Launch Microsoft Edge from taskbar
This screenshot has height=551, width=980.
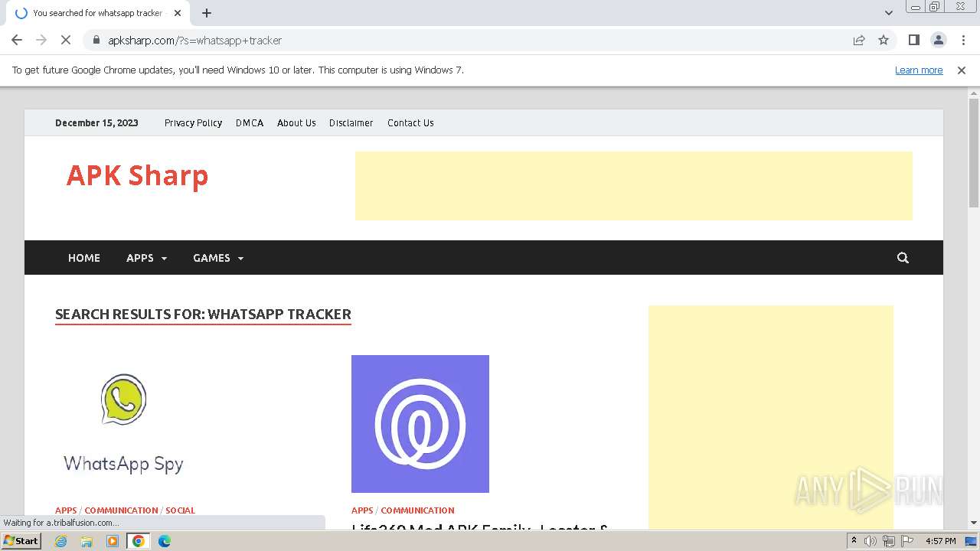[165, 541]
